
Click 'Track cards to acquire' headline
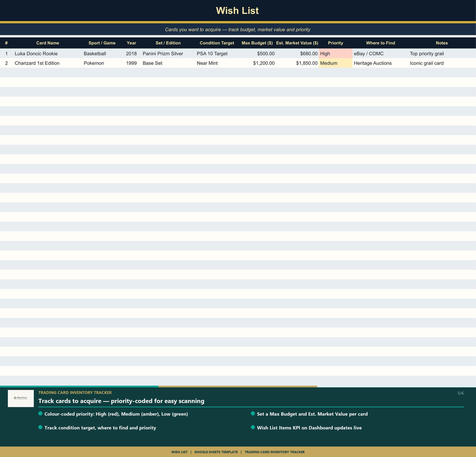coord(121,401)
